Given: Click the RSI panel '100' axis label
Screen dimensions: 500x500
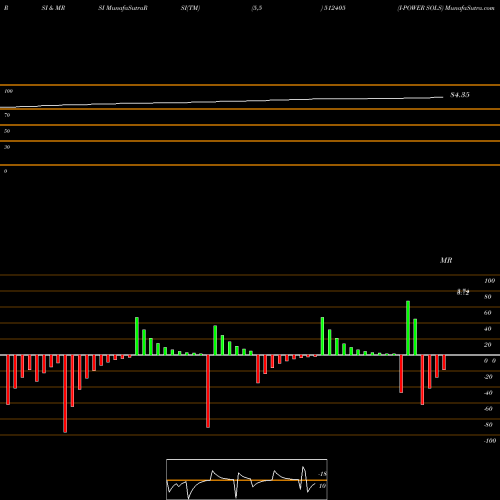Looking at the screenshot, I should tap(9, 91).
